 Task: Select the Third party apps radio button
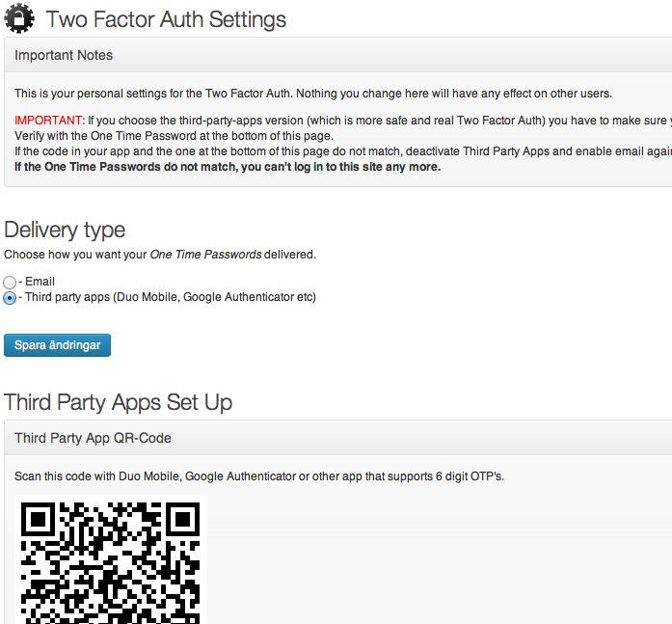coord(10,297)
